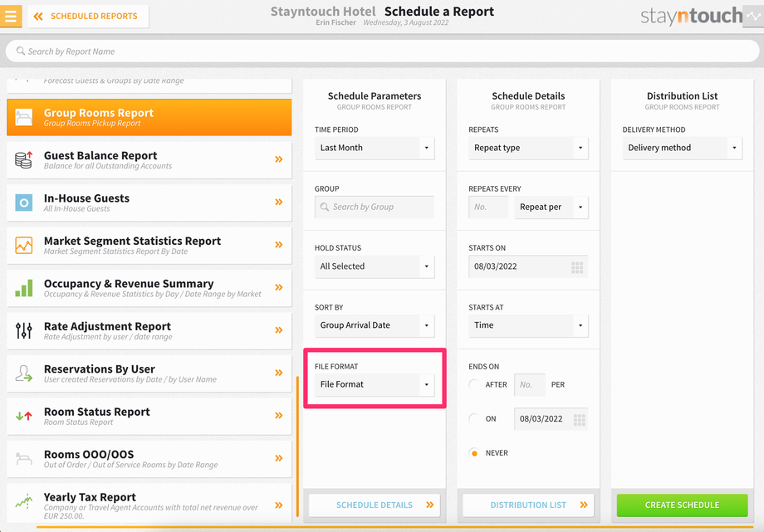Click the Ends On date field

(551, 419)
